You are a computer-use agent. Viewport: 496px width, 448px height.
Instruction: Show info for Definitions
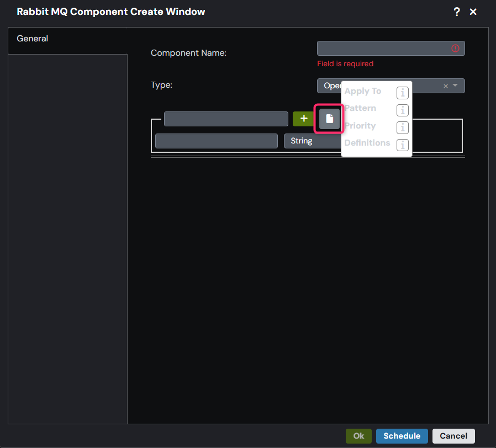point(402,145)
